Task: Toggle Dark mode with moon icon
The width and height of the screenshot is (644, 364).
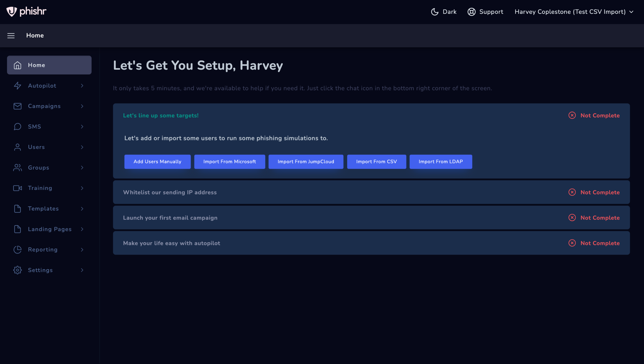Action: tap(435, 12)
